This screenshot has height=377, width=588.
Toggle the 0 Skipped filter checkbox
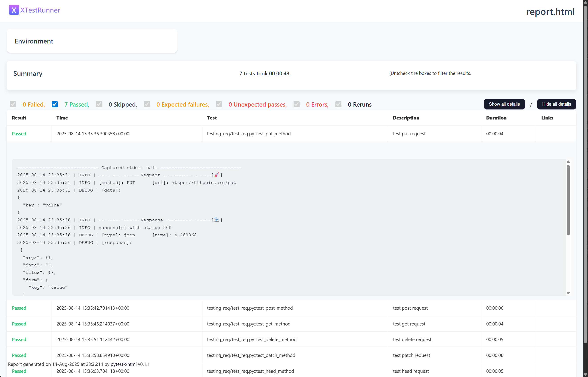point(99,104)
